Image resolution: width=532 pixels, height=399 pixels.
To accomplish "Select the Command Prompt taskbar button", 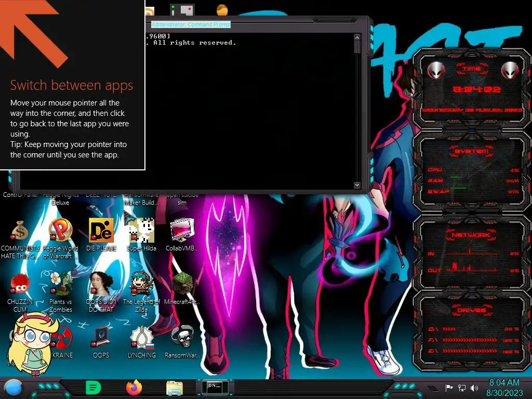I will [x=215, y=387].
